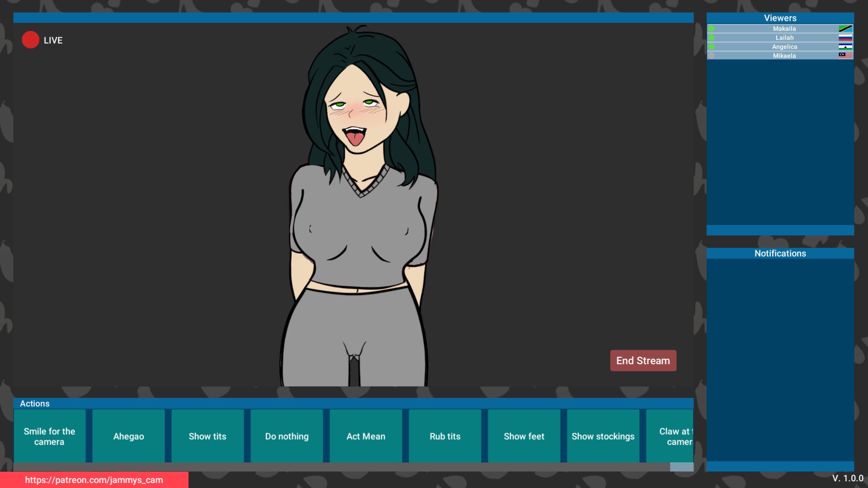868x488 pixels.
Task: Click the Russia flag next to Lailah
Action: [x=844, y=38]
